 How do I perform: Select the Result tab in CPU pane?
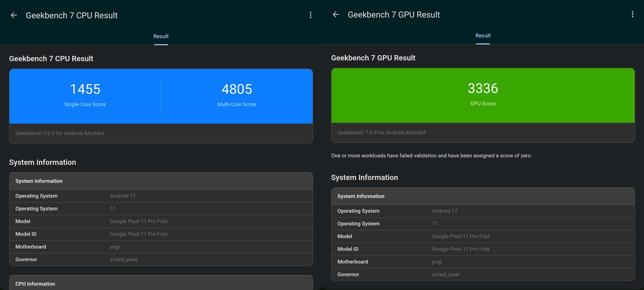[x=161, y=36]
